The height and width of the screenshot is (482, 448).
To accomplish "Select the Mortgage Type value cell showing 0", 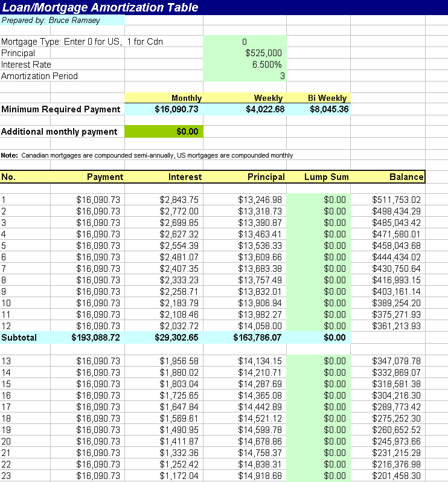I will [x=245, y=41].
